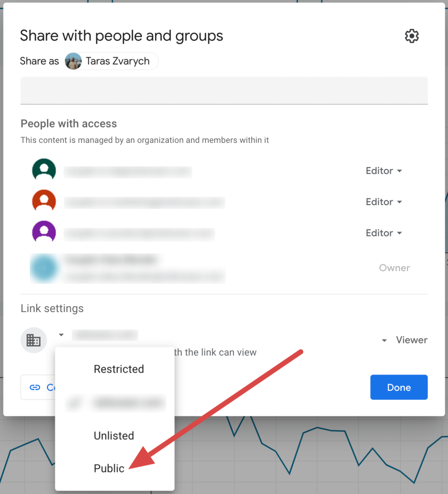Viewport: 448px width, 494px height.
Task: Click the add people and groups field
Action: 224,90
